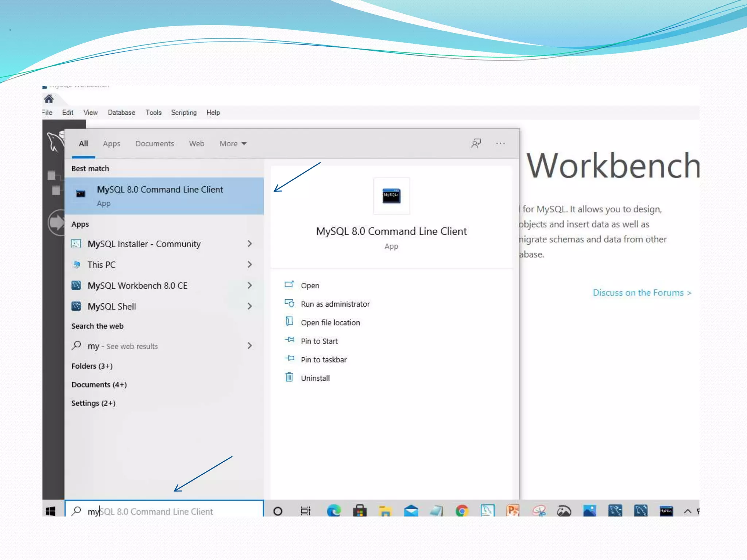This screenshot has width=747, height=560.
Task: Follow the Discuss on the Forums link
Action: (642, 293)
